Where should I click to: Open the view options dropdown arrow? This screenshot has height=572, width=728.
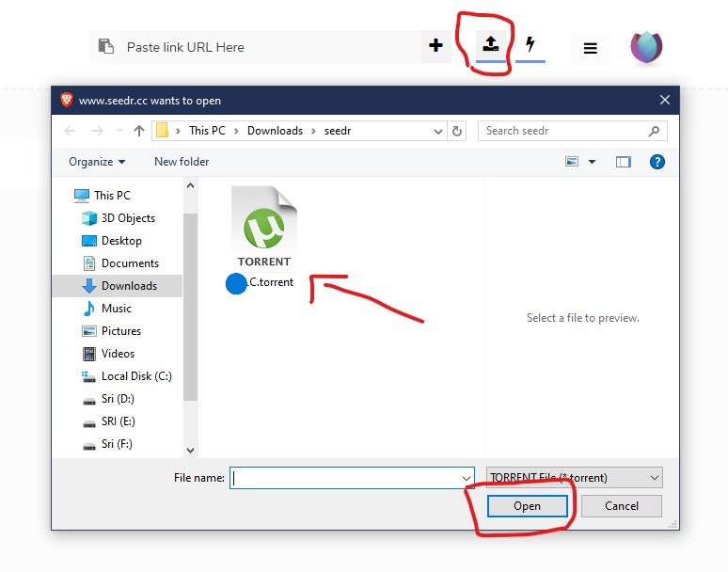pos(592,162)
